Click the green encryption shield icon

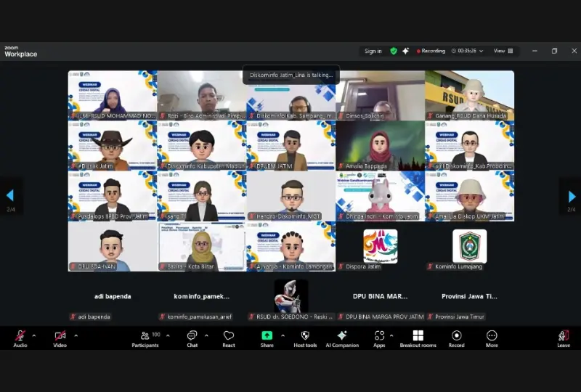point(394,51)
